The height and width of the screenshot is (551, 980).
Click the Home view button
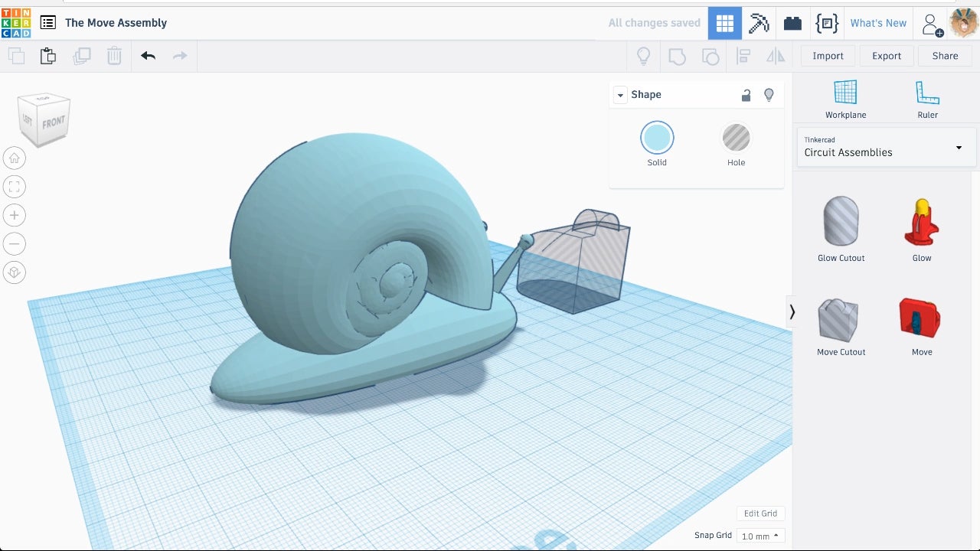coord(15,158)
